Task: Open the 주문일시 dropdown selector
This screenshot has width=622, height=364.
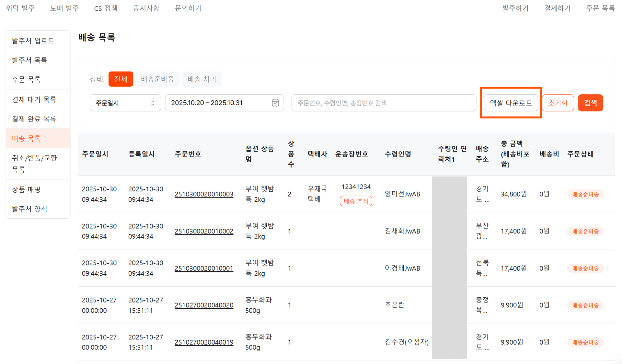Action: click(x=125, y=103)
